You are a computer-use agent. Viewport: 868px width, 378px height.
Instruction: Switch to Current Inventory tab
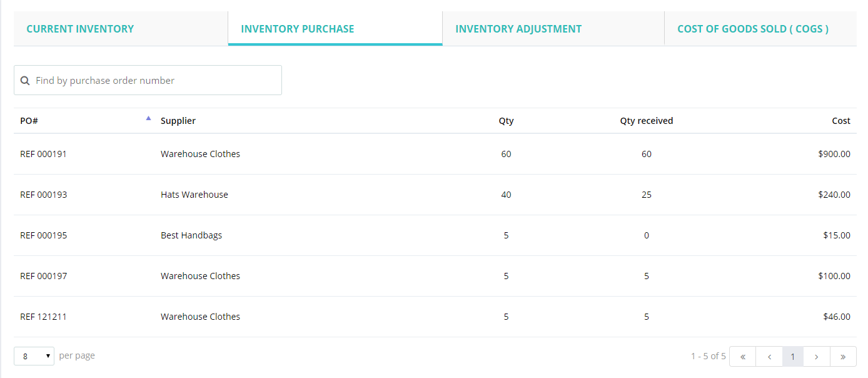point(80,29)
